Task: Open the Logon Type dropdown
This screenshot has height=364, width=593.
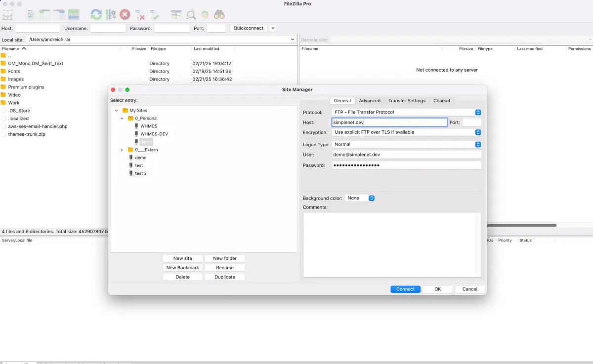Action: 477,144
